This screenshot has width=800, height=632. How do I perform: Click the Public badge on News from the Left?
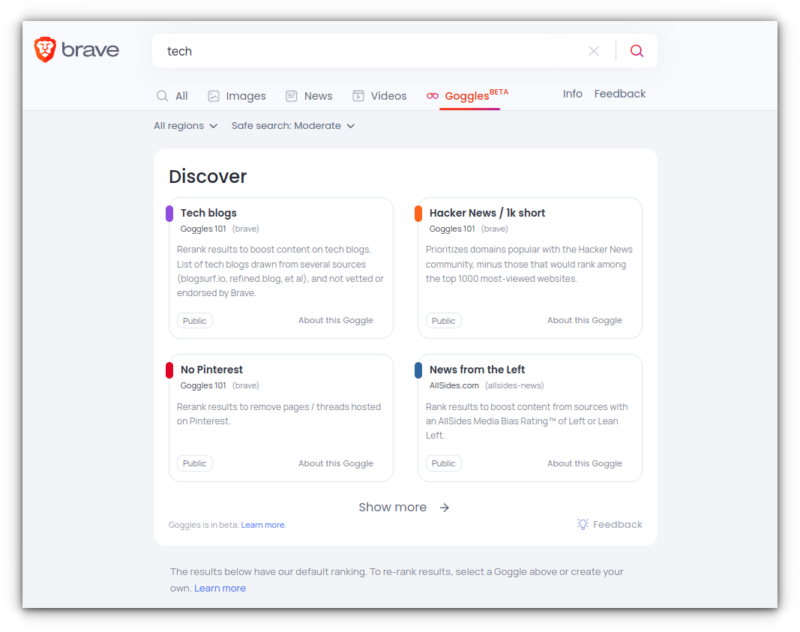(443, 463)
